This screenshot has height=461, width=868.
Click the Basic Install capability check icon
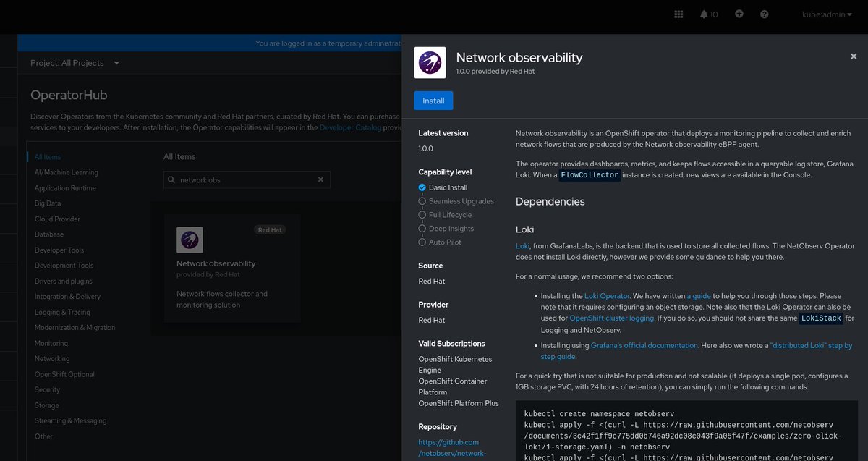point(422,187)
